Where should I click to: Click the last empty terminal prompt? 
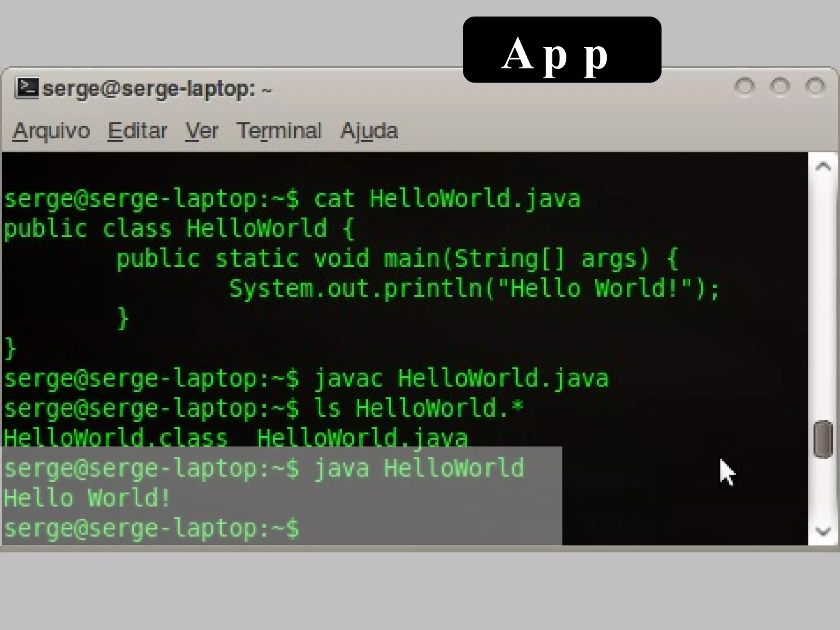(x=152, y=528)
